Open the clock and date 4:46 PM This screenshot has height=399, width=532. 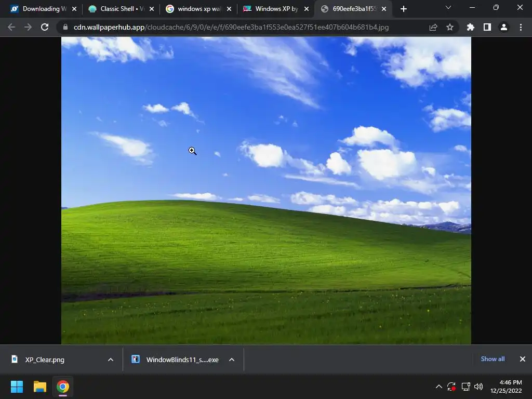click(506, 387)
